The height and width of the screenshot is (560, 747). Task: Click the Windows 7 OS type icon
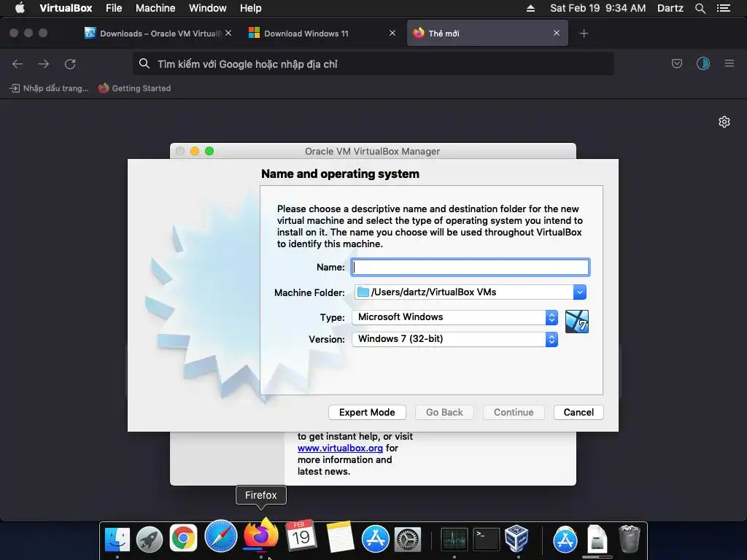[576, 322]
